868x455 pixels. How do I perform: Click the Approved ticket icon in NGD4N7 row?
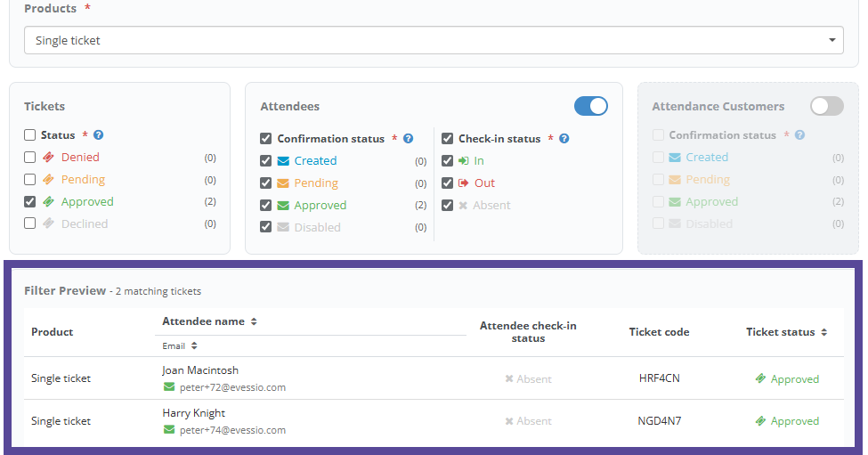click(x=760, y=421)
